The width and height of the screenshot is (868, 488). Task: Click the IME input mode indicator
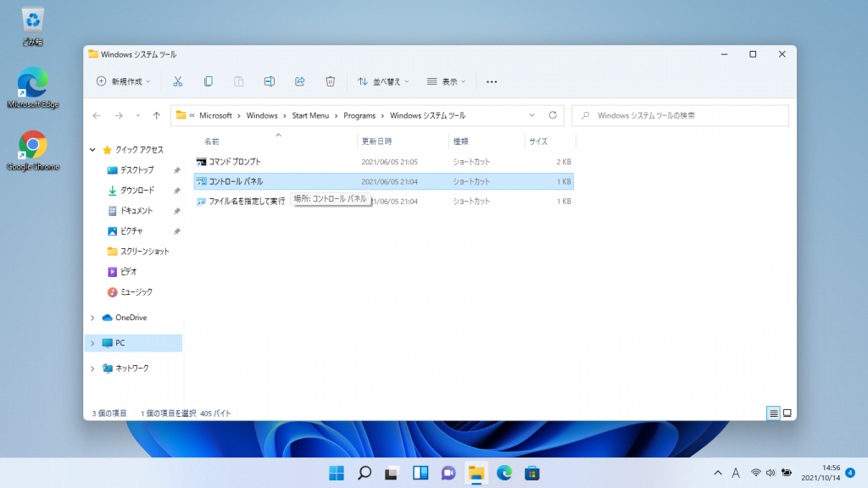[x=736, y=473]
